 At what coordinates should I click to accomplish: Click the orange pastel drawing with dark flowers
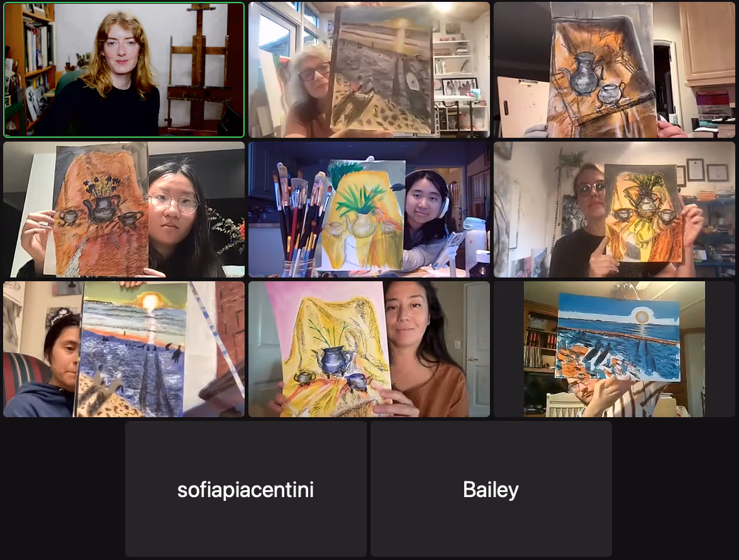pos(101,210)
